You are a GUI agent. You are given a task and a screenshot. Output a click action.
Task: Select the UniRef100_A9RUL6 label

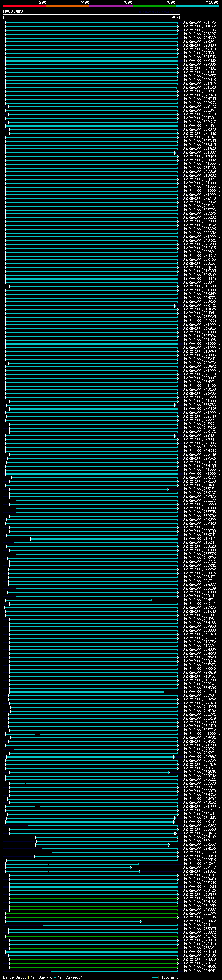point(199,80)
